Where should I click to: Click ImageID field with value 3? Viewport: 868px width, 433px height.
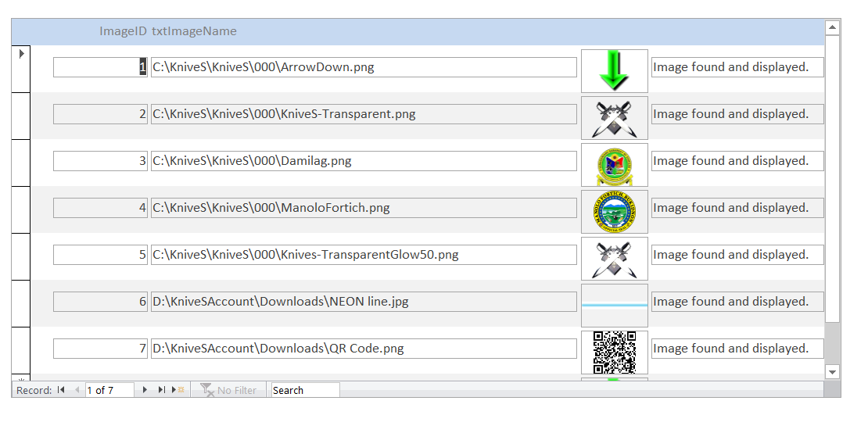point(100,162)
